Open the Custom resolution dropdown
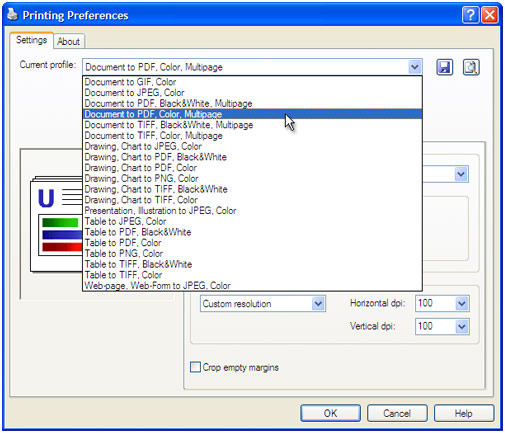Viewport: 505px width, 433px height. click(x=318, y=304)
